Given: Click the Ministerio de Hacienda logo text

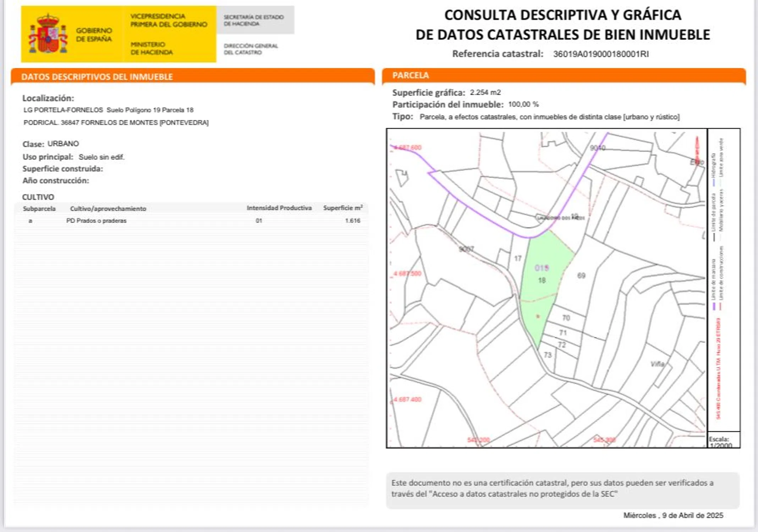Looking at the screenshot, I should (x=152, y=49).
